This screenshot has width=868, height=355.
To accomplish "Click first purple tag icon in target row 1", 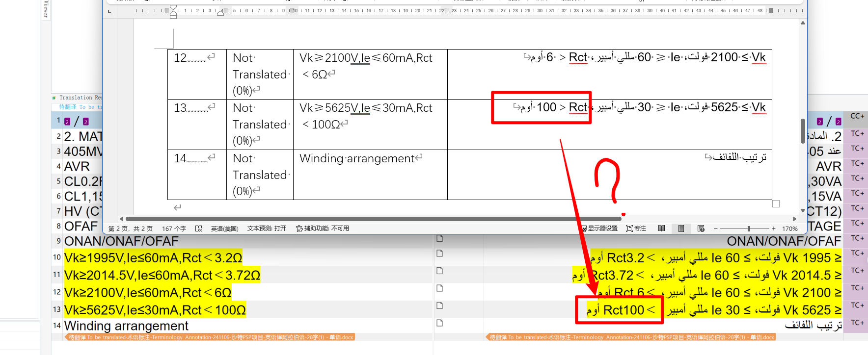I will pos(819,122).
